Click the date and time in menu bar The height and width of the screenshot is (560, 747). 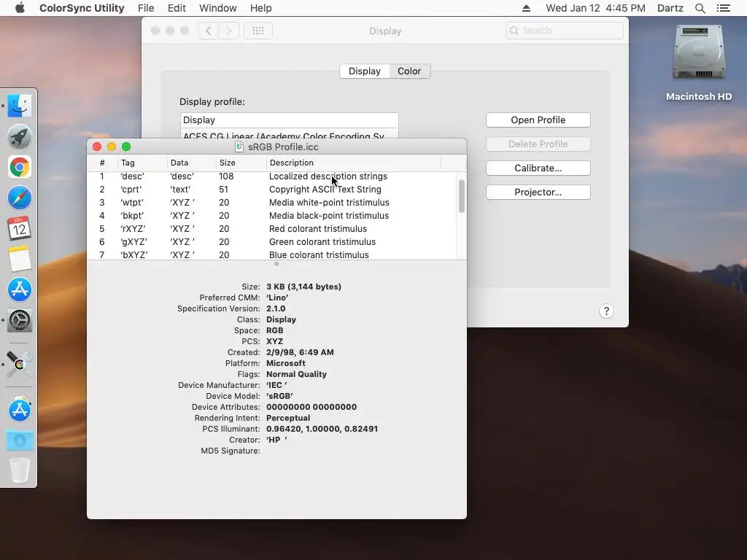[x=595, y=8]
